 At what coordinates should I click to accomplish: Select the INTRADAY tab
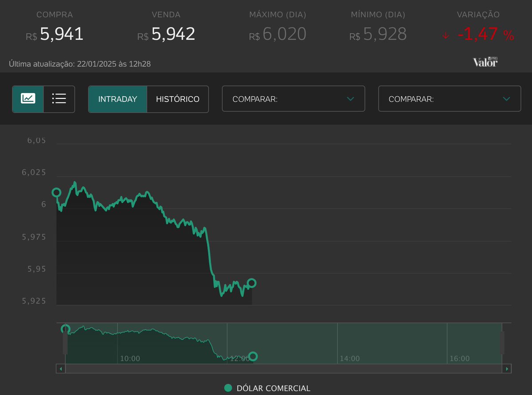pyautogui.click(x=117, y=99)
